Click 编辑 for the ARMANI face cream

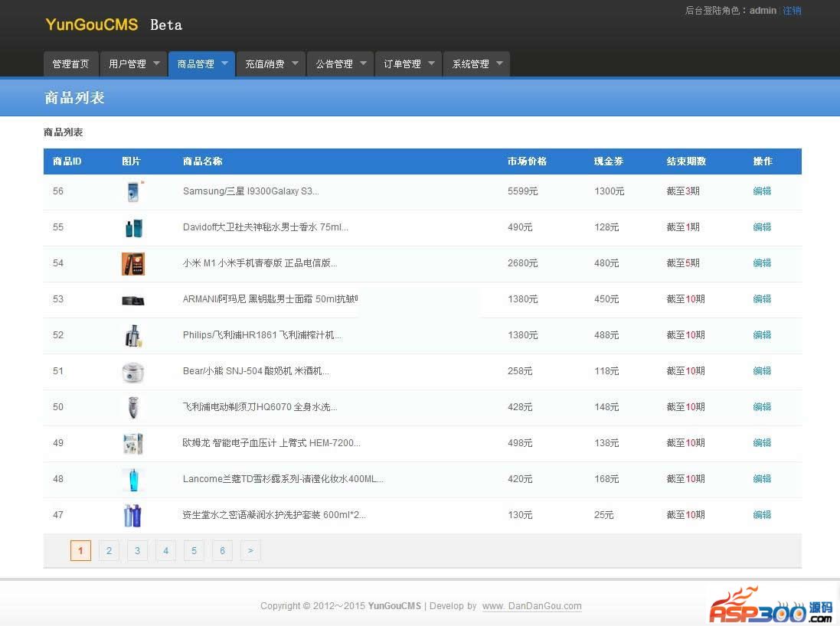[762, 299]
